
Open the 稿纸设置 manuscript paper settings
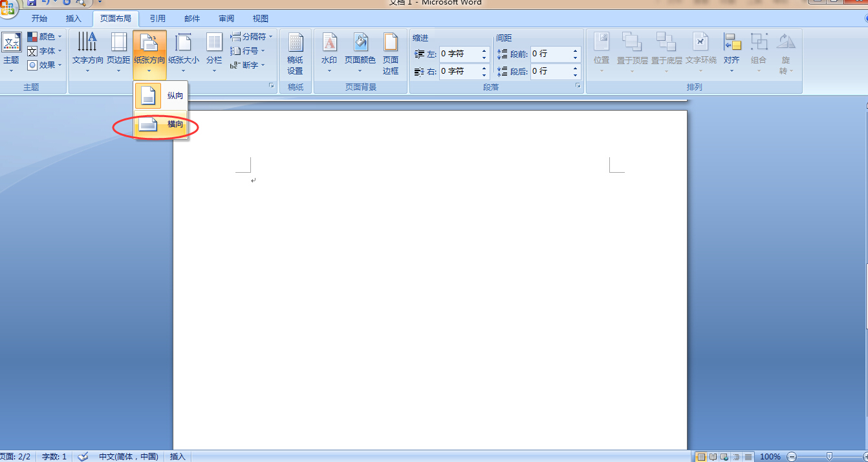(x=295, y=54)
